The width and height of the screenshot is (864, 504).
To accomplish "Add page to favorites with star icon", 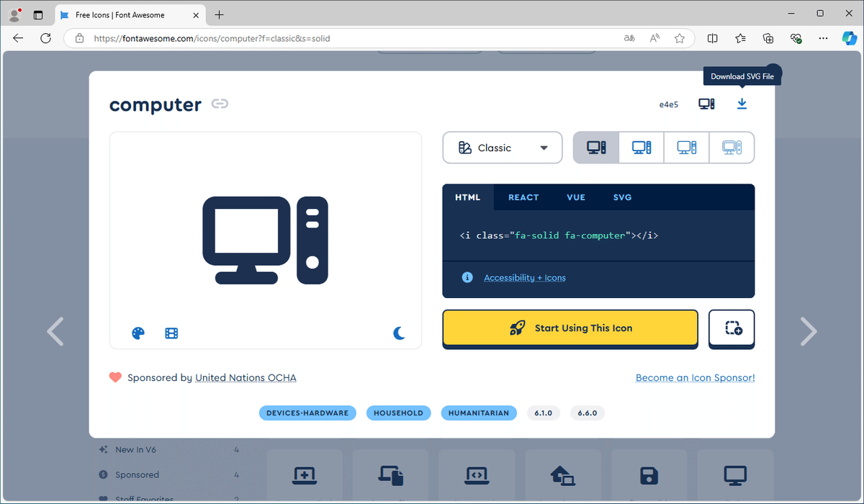I will (679, 38).
